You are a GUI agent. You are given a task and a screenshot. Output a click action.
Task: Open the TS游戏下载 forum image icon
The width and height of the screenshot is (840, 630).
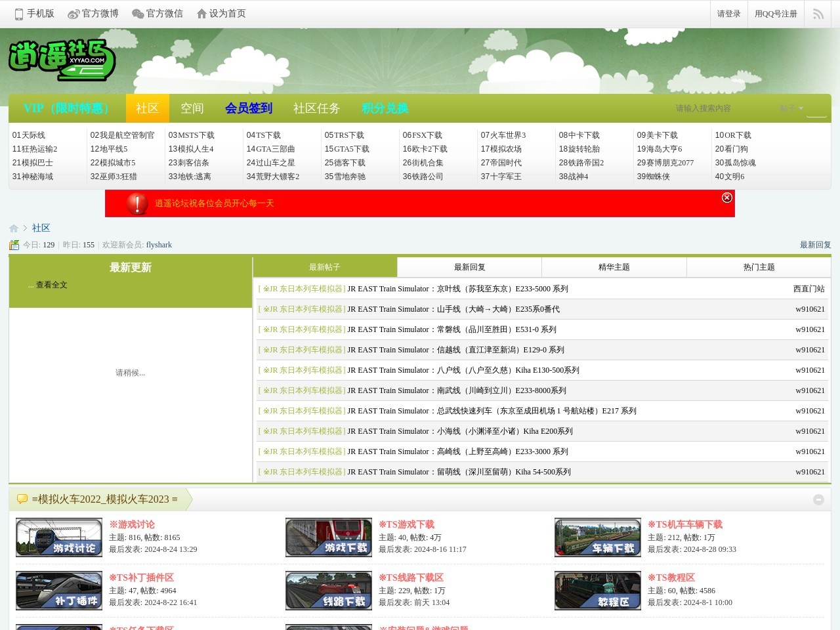(328, 537)
